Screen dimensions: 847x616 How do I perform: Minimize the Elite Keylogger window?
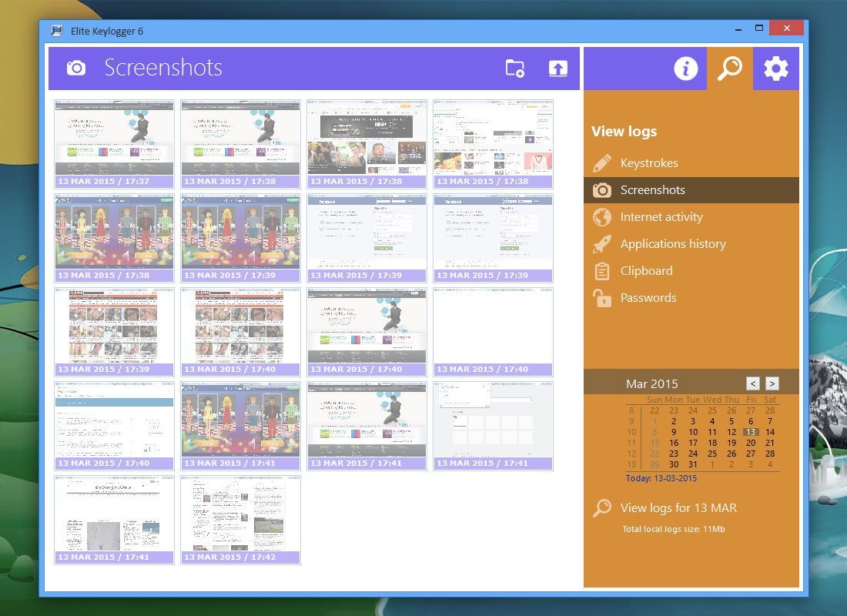[738, 29]
